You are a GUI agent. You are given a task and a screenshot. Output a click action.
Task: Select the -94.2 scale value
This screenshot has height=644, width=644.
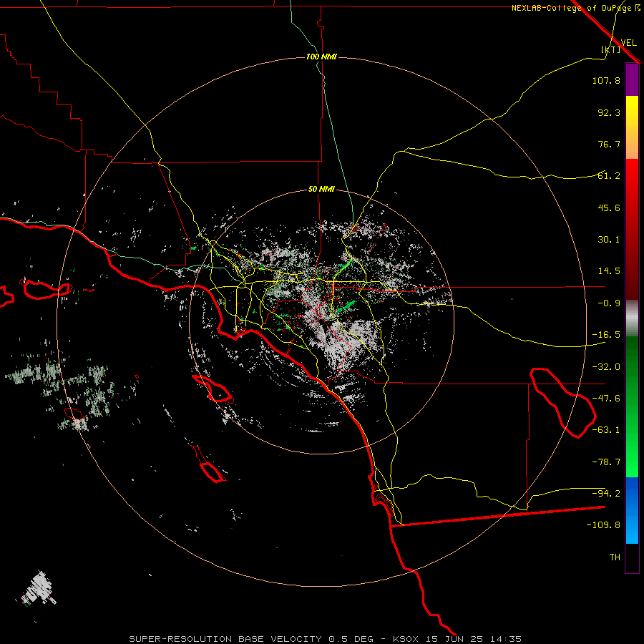[606, 494]
